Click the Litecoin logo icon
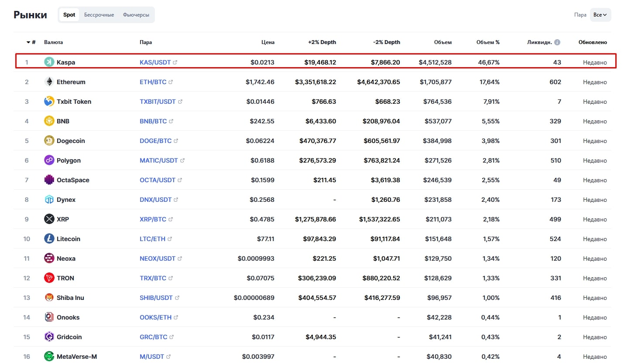631x364 pixels. pyautogui.click(x=49, y=238)
